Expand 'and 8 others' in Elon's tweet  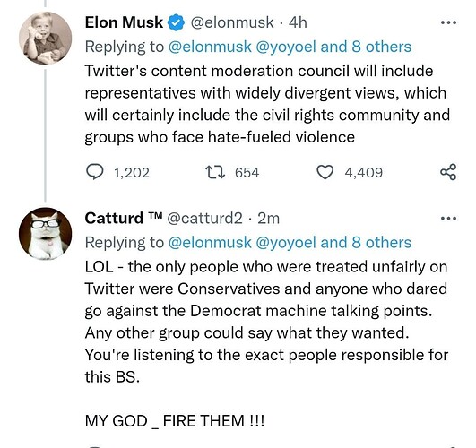[366, 47]
